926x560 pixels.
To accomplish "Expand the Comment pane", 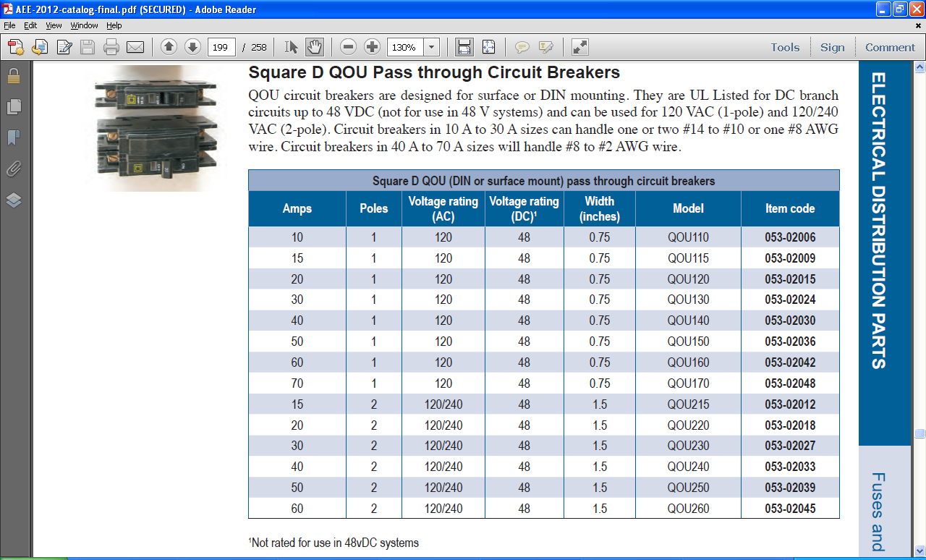I will (890, 48).
